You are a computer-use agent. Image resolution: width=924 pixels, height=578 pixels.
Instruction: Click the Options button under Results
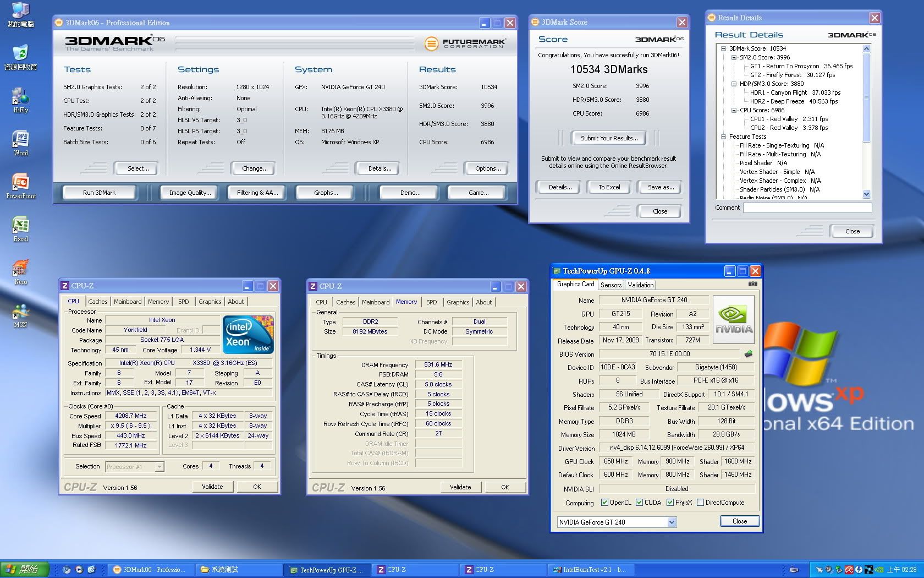487,168
